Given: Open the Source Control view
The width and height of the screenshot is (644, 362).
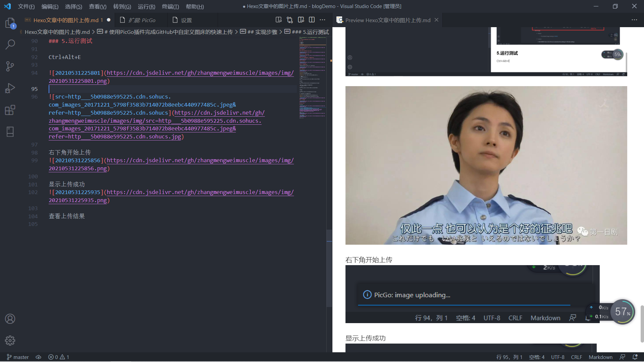Looking at the screenshot, I should (10, 66).
